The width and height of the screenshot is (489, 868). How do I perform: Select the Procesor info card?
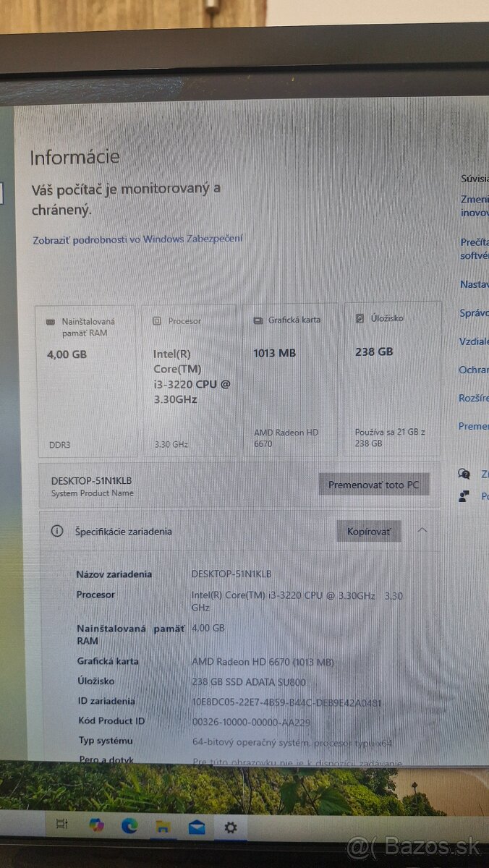click(188, 382)
